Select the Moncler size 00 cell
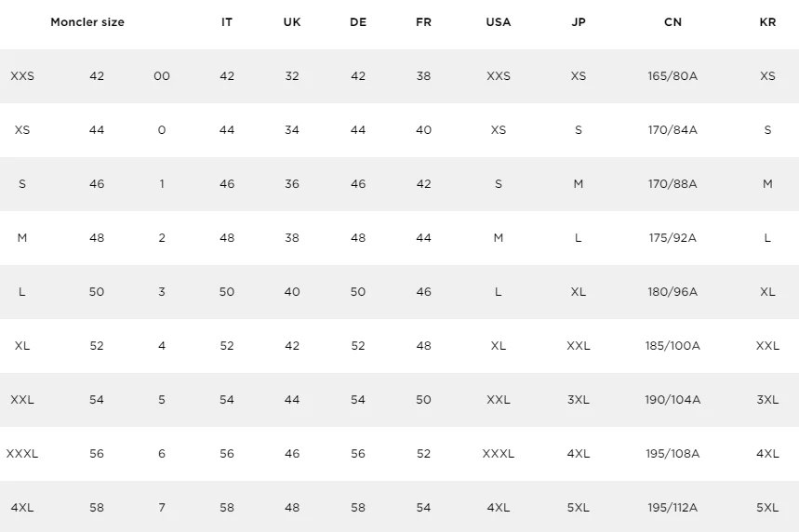799x532 pixels. [x=162, y=76]
